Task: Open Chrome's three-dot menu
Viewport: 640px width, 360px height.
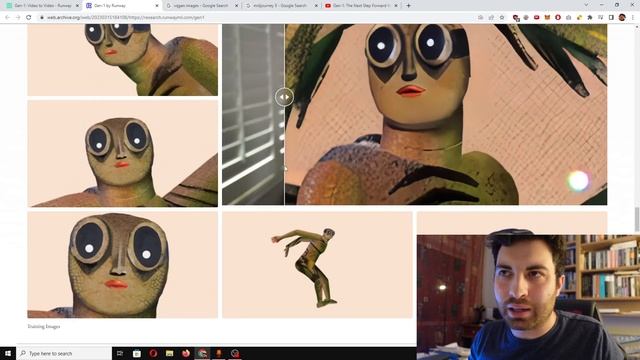Action: coord(633,18)
